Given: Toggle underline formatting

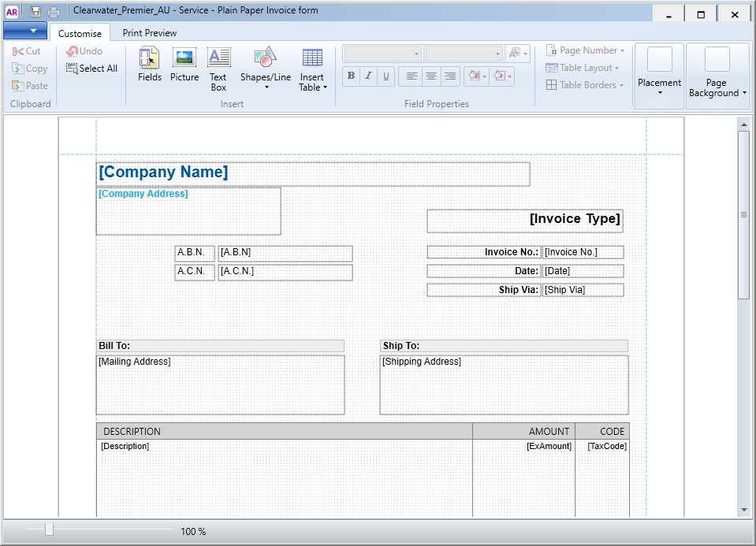Looking at the screenshot, I should pyautogui.click(x=385, y=76).
